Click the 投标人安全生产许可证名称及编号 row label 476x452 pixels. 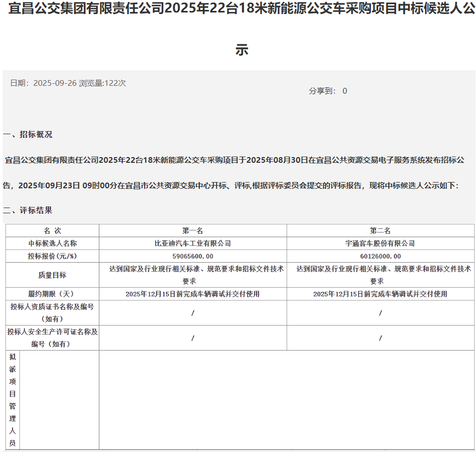click(52, 338)
